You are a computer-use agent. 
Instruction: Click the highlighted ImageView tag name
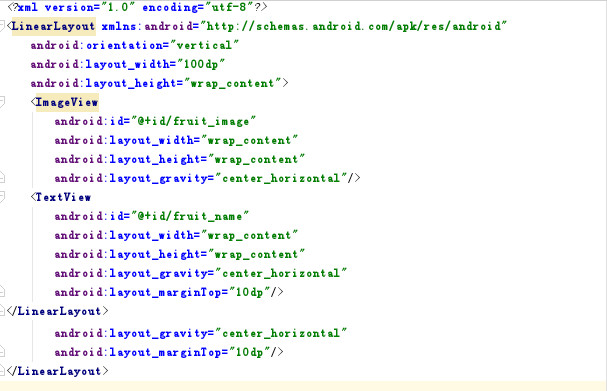(67, 102)
